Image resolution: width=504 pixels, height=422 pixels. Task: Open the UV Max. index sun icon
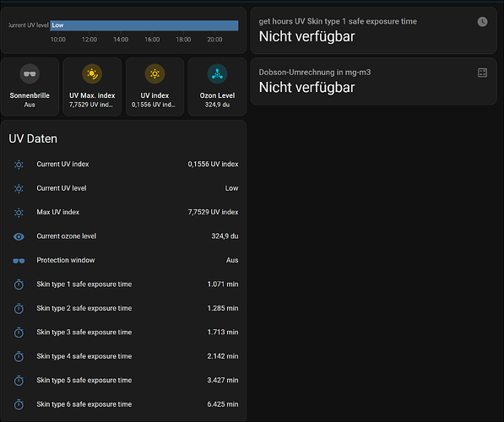[x=92, y=74]
